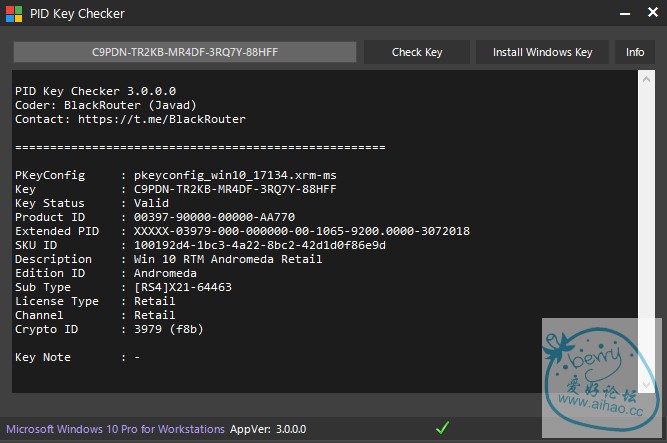The width and height of the screenshot is (667, 443).
Task: Click the scrollbar up arrow
Action: pyautogui.click(x=646, y=80)
